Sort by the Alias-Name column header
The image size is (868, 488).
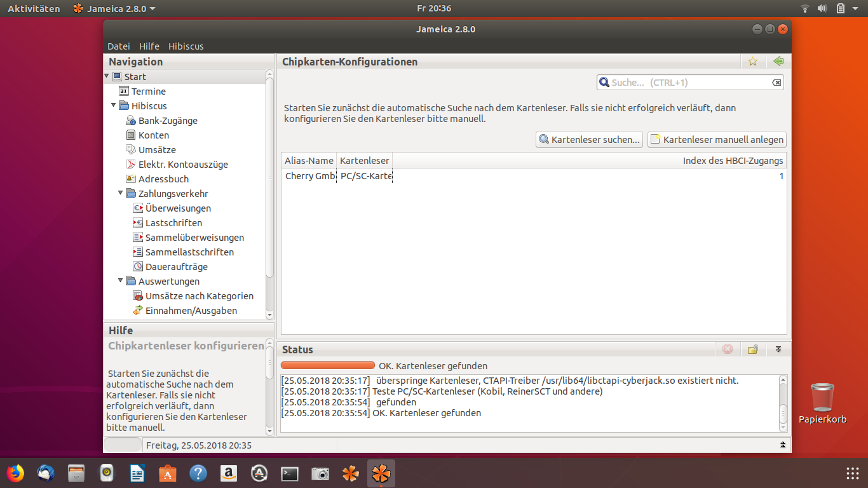pyautogui.click(x=309, y=161)
